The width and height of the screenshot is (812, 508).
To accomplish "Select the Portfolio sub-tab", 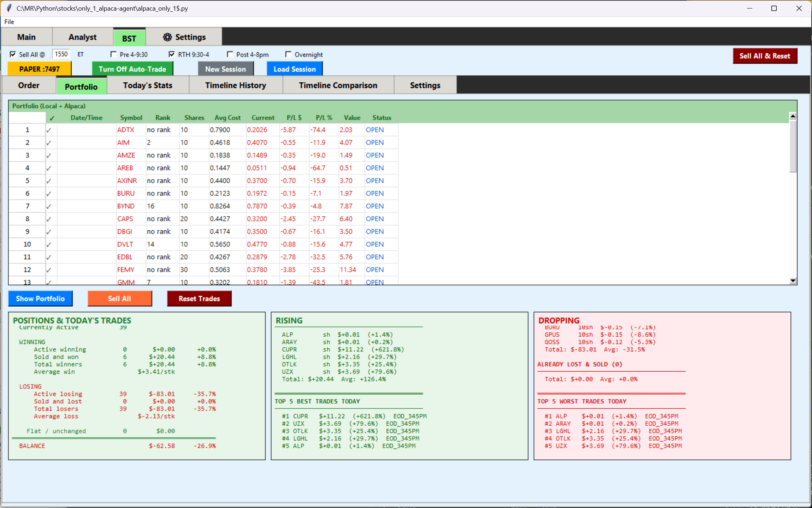I will click(81, 87).
